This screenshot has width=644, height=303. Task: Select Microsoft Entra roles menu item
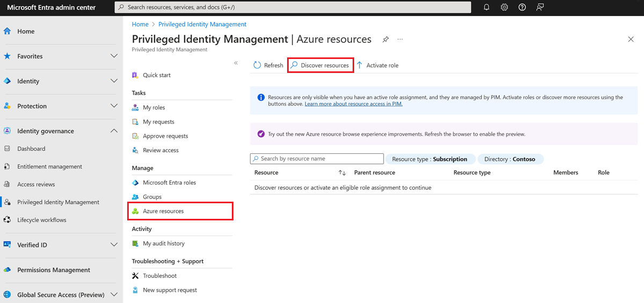click(169, 183)
